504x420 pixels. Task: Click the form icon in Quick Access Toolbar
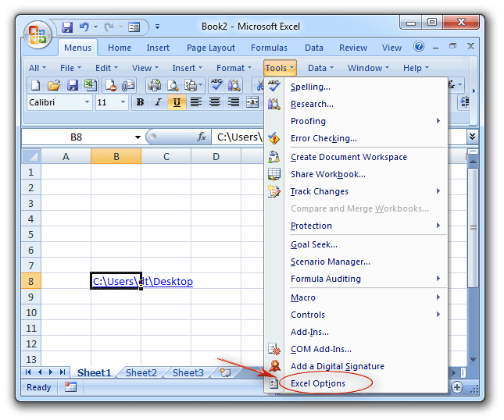click(134, 27)
